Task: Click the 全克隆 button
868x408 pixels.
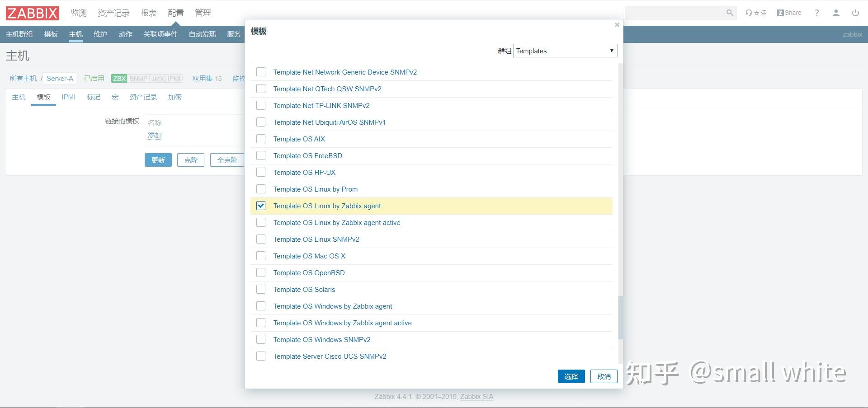Action: coord(227,160)
